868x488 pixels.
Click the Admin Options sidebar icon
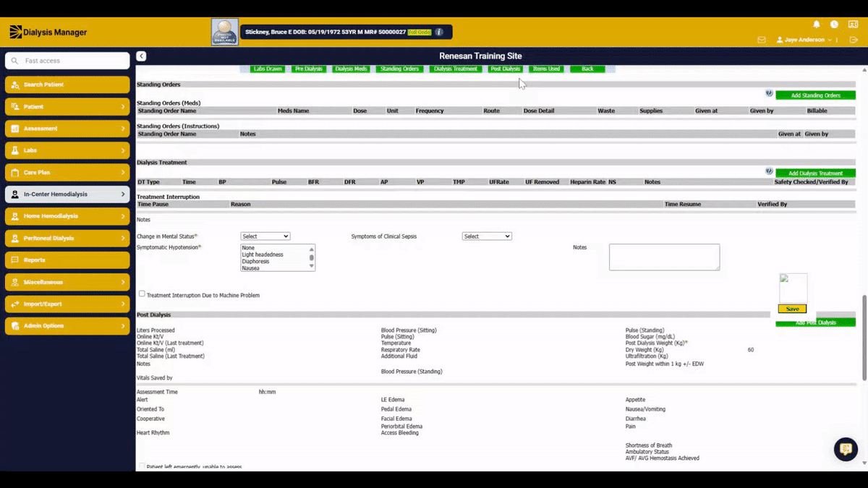pos(14,326)
